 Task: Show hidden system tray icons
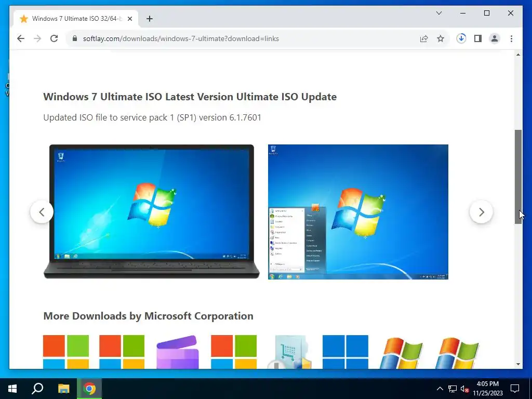pos(440,389)
